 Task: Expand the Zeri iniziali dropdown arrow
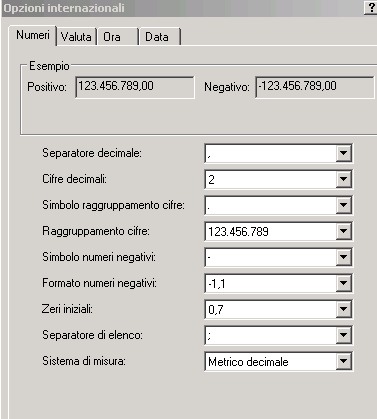click(343, 309)
